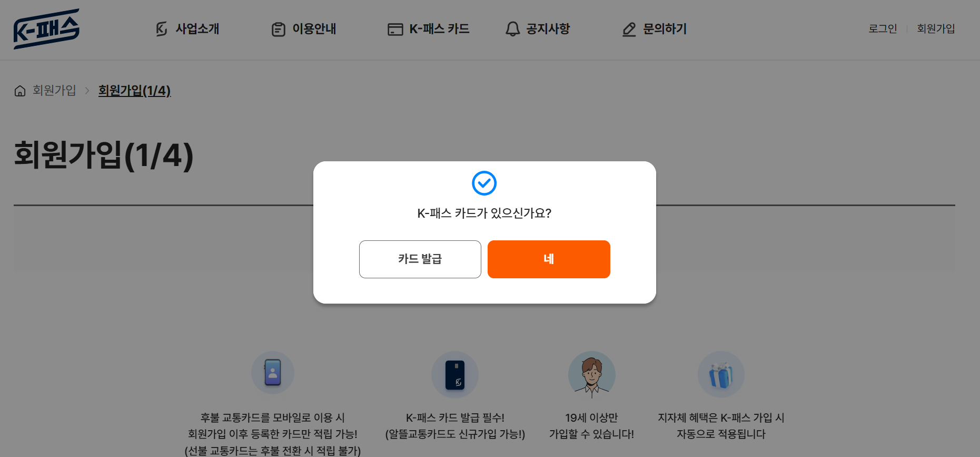Click the blue gift box icon

pyautogui.click(x=721, y=375)
